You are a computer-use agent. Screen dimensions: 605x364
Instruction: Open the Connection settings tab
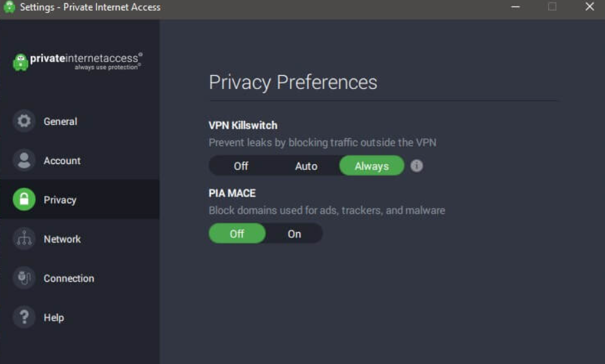point(69,278)
